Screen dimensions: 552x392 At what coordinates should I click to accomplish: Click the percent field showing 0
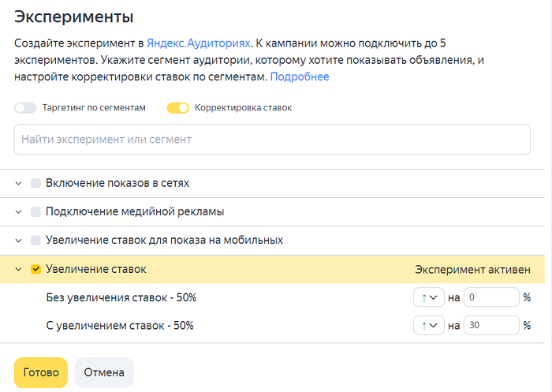tap(491, 297)
